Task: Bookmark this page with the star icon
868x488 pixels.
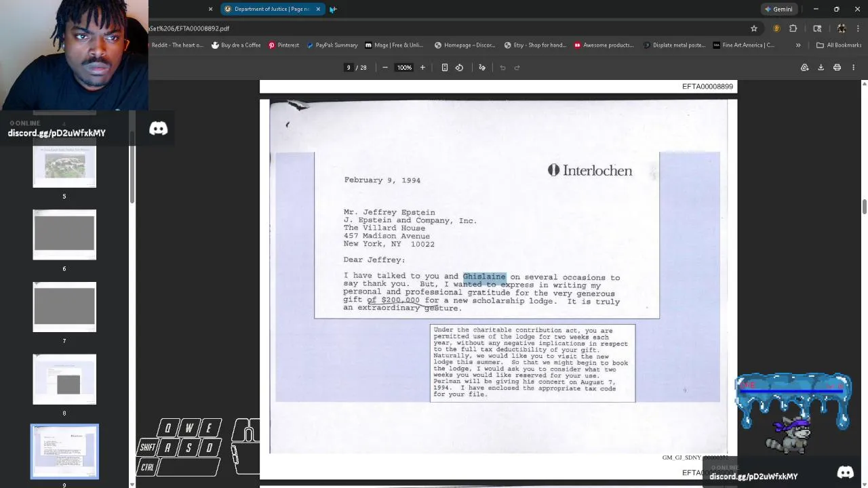Action: 754,28
